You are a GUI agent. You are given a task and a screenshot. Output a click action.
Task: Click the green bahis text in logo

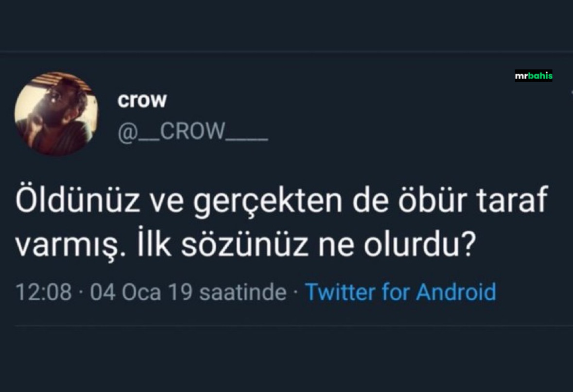[x=541, y=76]
